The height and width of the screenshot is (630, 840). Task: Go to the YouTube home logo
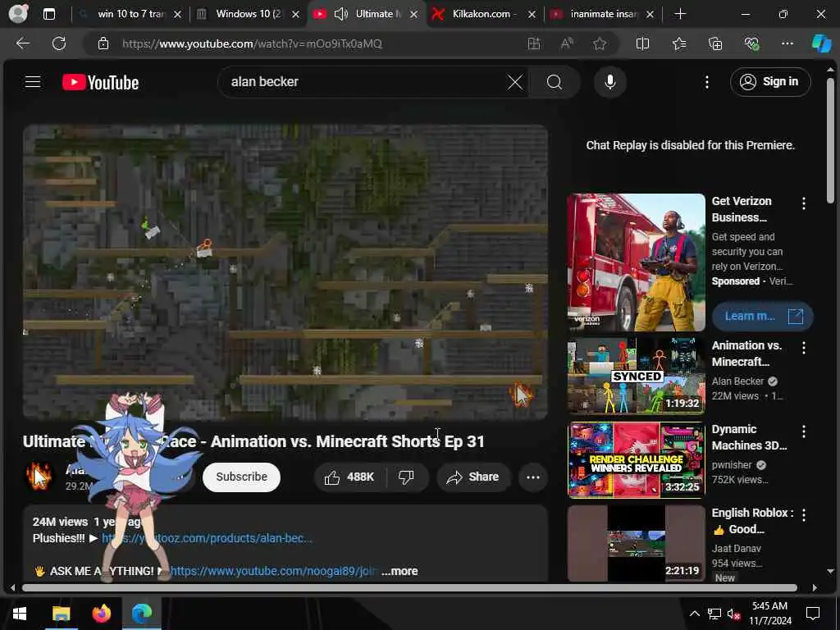point(101,82)
